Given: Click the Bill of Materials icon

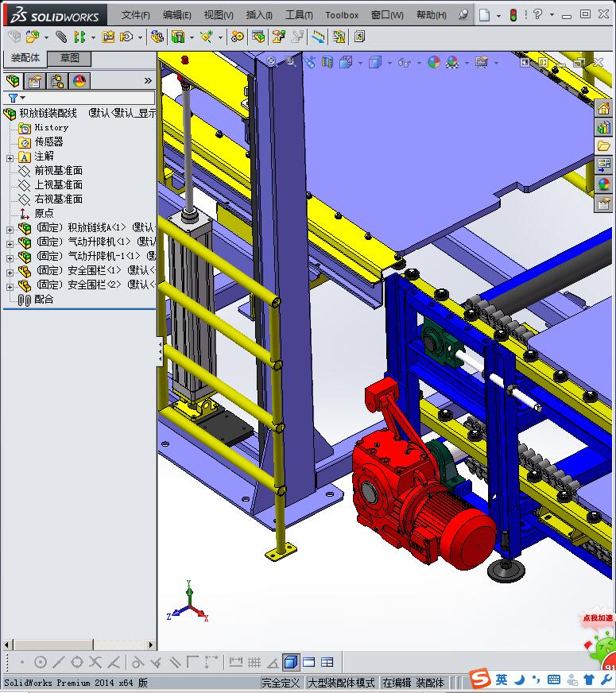Looking at the screenshot, I should [258, 37].
